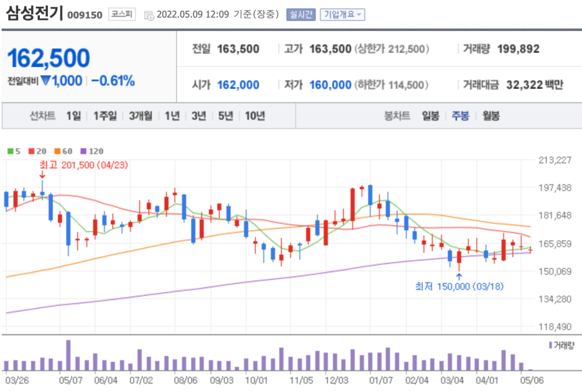The width and height of the screenshot is (582, 392).
Task: Click the 최고 201,500 (04/23) annotation
Action: (x=84, y=165)
